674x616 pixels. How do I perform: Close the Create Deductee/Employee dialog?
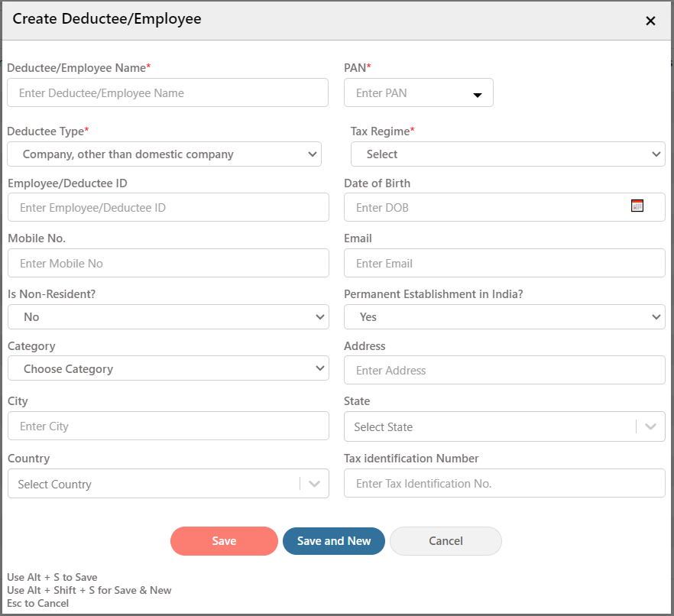point(650,21)
